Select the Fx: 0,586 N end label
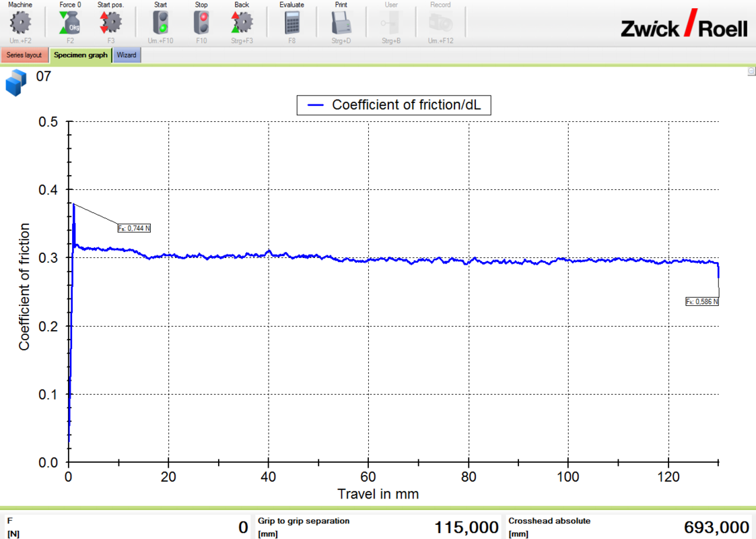 (x=701, y=302)
